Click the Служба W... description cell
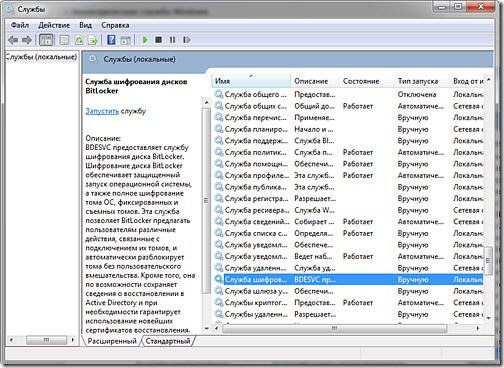Viewport: 504px width, 368px height. pos(314,210)
